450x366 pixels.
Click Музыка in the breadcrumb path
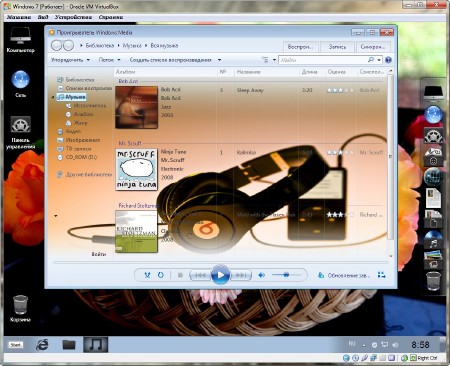point(132,46)
